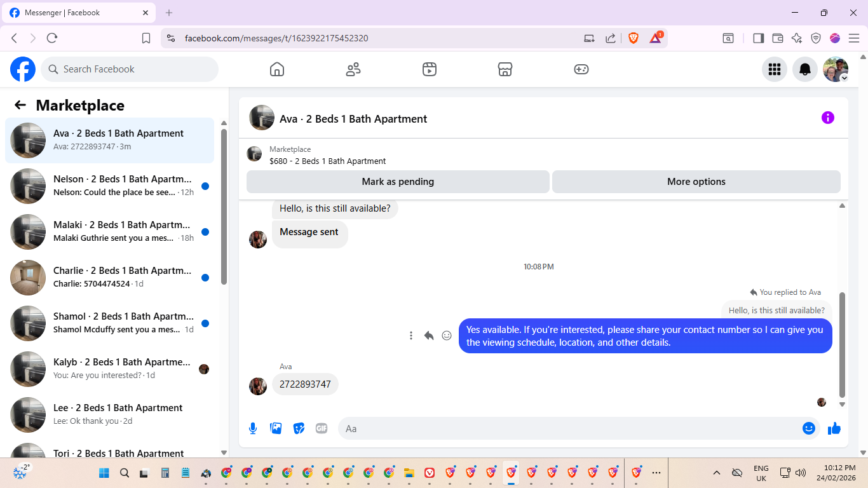Go back in browser history

14,38
